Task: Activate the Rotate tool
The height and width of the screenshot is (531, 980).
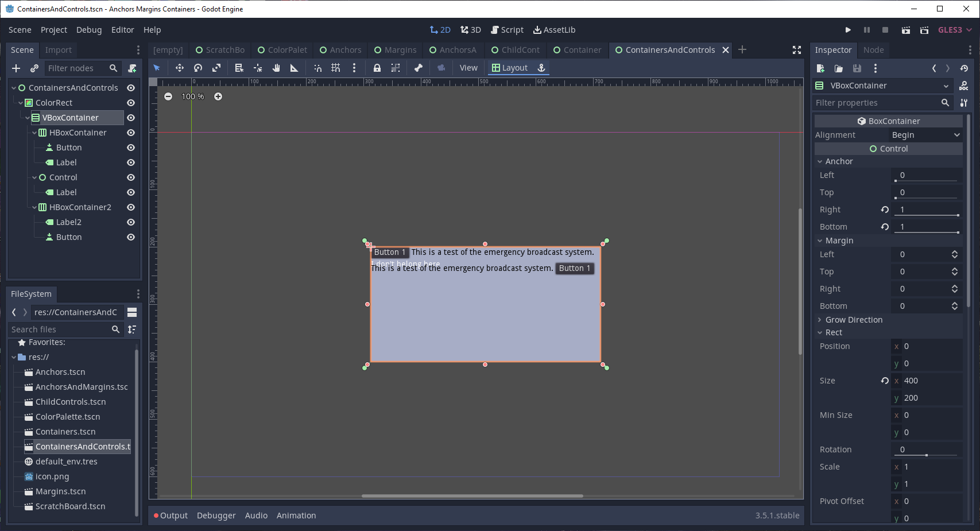Action: point(198,68)
